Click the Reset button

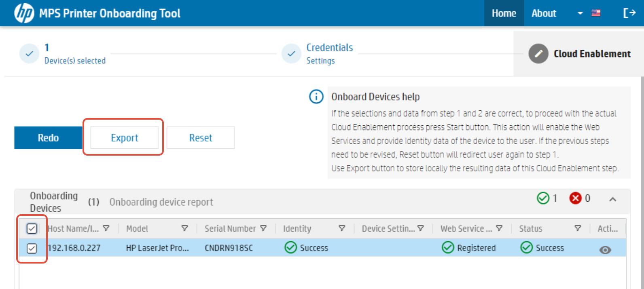[x=201, y=138]
